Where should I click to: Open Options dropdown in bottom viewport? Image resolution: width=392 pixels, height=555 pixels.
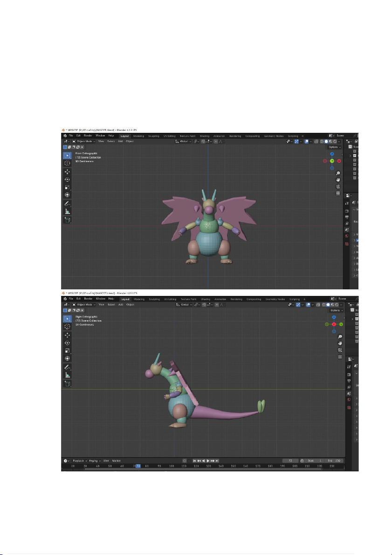(336, 310)
